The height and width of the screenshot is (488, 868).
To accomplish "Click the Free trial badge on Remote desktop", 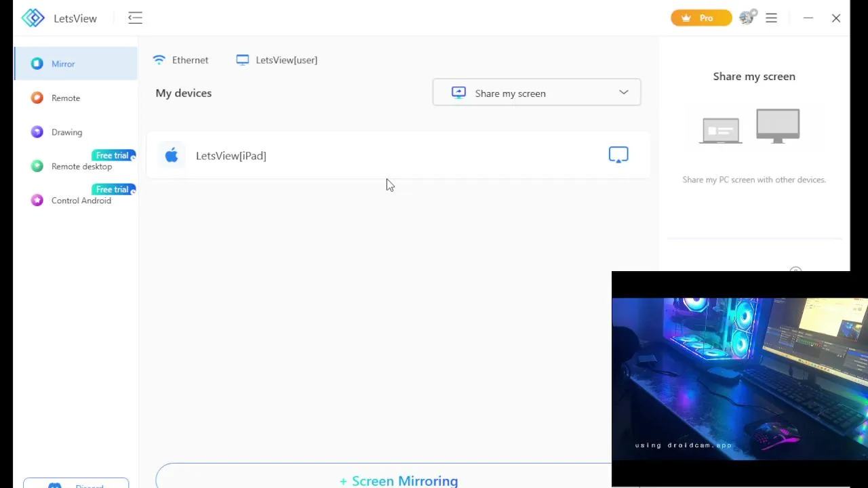I will pos(114,155).
